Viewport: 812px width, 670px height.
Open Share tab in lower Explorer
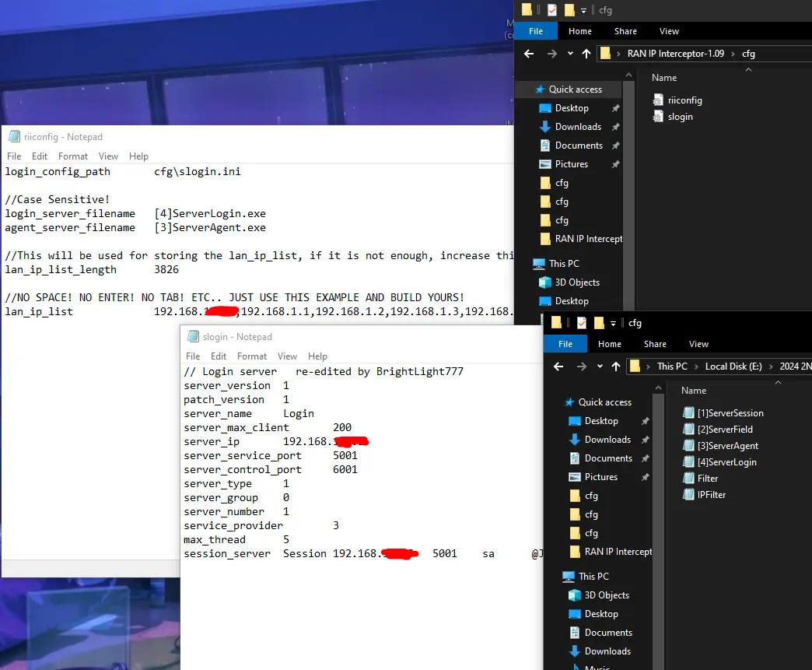coord(655,344)
